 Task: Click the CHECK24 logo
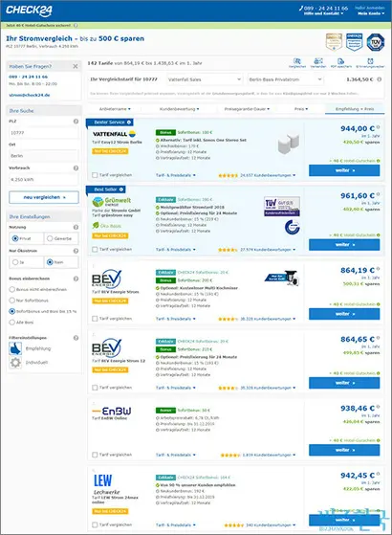[x=29, y=11]
